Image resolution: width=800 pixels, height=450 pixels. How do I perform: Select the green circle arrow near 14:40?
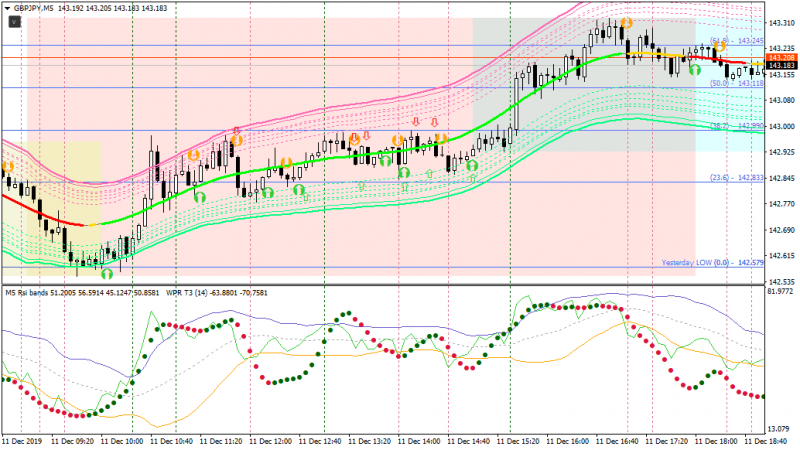472,166
